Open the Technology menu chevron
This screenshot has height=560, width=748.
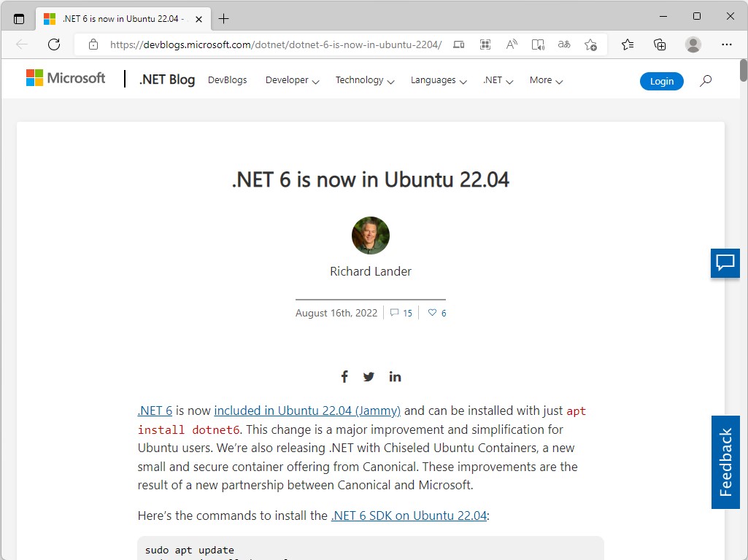tap(391, 82)
